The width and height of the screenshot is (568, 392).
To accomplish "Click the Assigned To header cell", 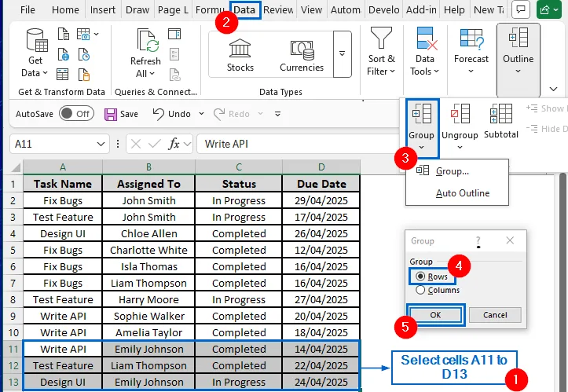I will point(149,184).
